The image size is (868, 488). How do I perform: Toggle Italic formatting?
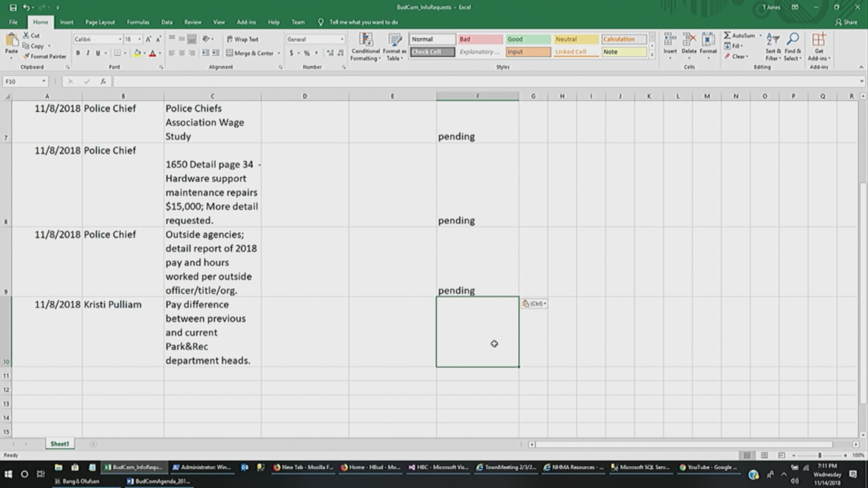click(x=88, y=53)
